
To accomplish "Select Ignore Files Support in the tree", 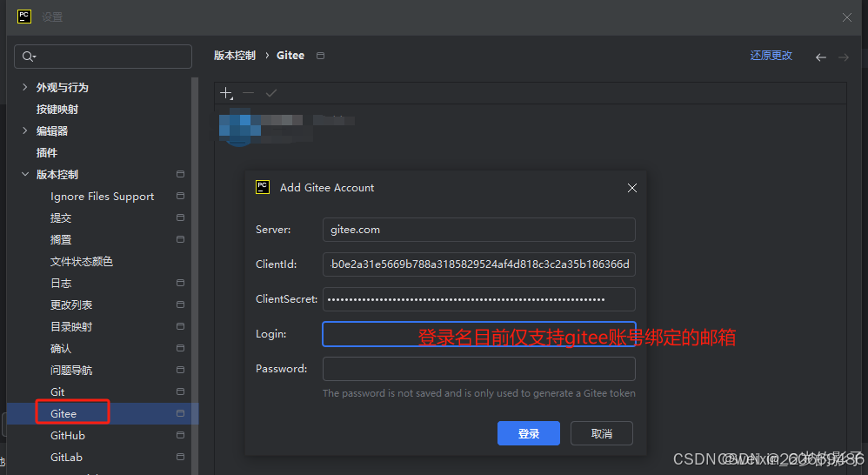I will (102, 197).
